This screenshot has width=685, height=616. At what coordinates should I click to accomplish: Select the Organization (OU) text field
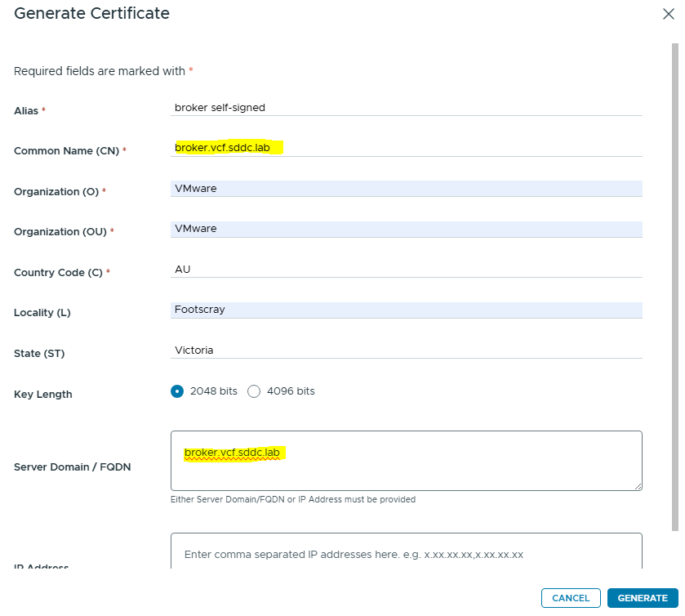406,229
